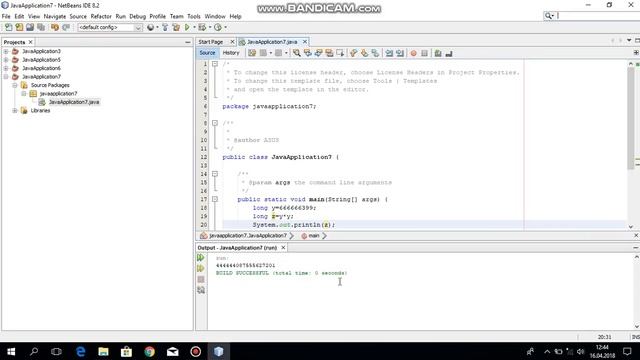Click the Debug Project toolbar icon
This screenshot has width=640, height=360.
(202, 27)
